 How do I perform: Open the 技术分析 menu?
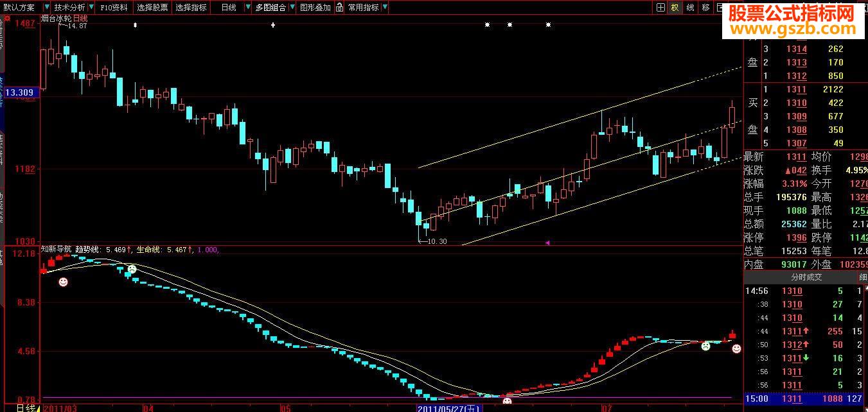(x=68, y=8)
